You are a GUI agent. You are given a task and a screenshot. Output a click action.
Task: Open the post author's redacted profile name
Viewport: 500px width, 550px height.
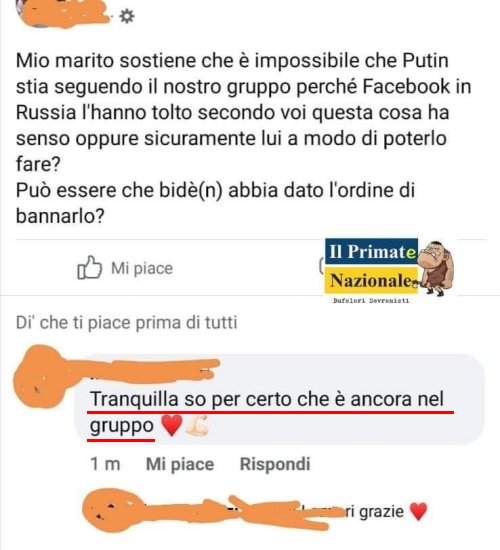pos(65,13)
